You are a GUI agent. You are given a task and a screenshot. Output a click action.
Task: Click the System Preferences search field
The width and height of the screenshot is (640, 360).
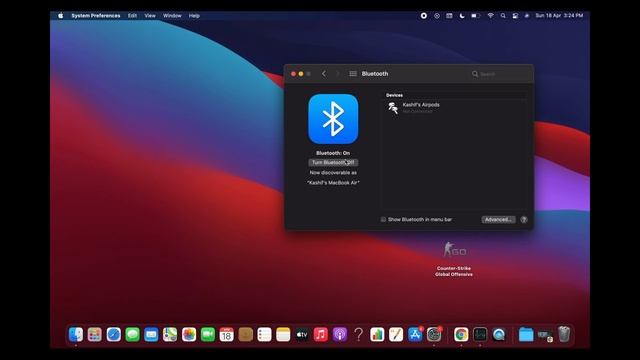point(499,74)
